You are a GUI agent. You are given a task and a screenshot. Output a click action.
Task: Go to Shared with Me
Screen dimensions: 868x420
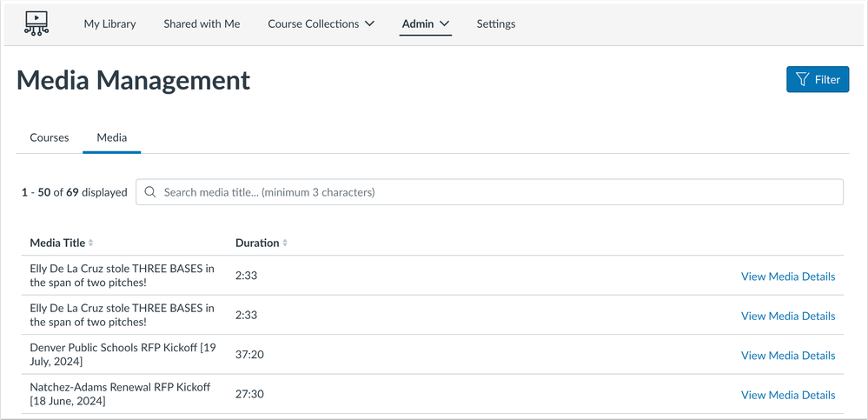coord(202,23)
